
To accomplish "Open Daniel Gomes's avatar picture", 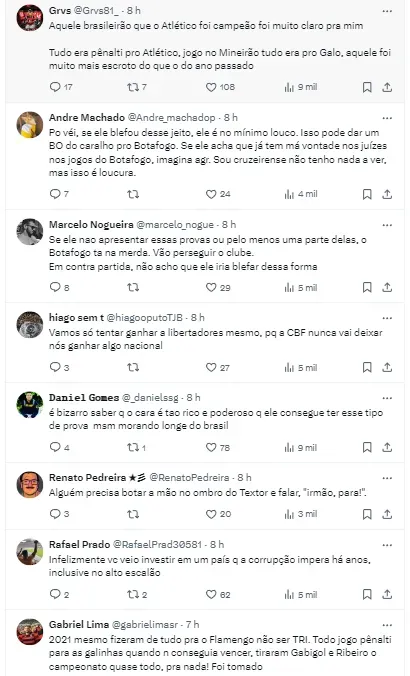I will (30, 405).
